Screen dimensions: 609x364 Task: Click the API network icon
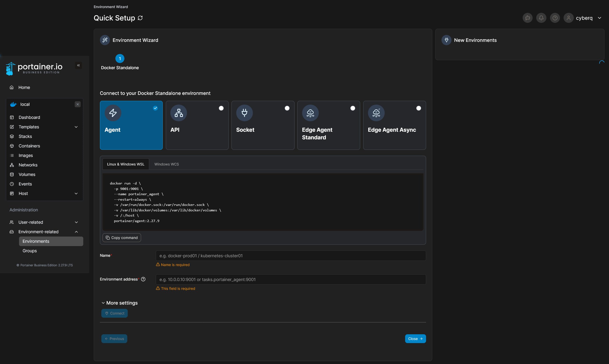(x=179, y=113)
